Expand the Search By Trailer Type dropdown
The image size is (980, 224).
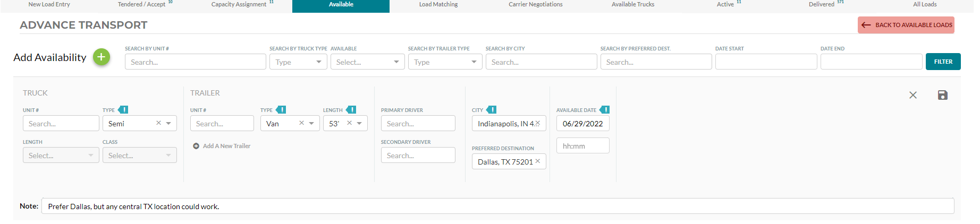(x=445, y=62)
